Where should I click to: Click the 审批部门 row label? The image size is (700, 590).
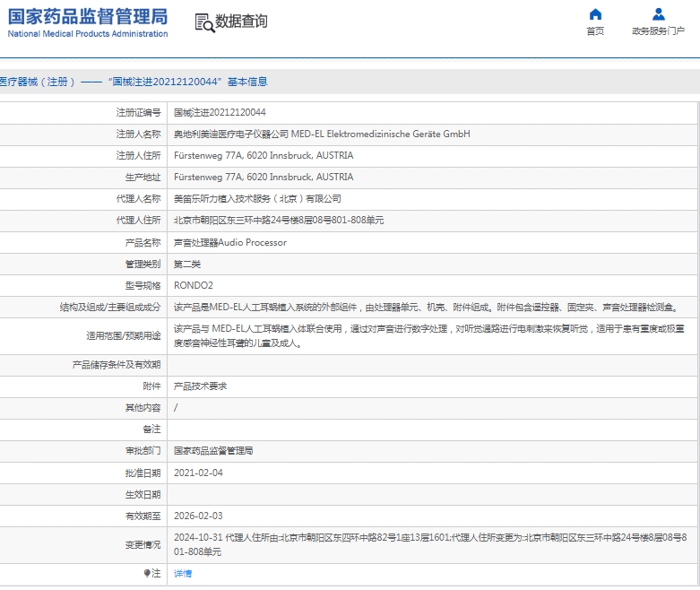[143, 451]
